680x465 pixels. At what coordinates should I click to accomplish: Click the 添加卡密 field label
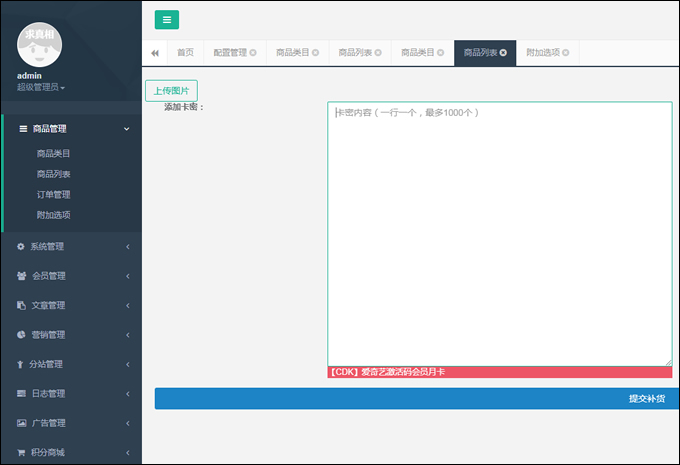184,107
